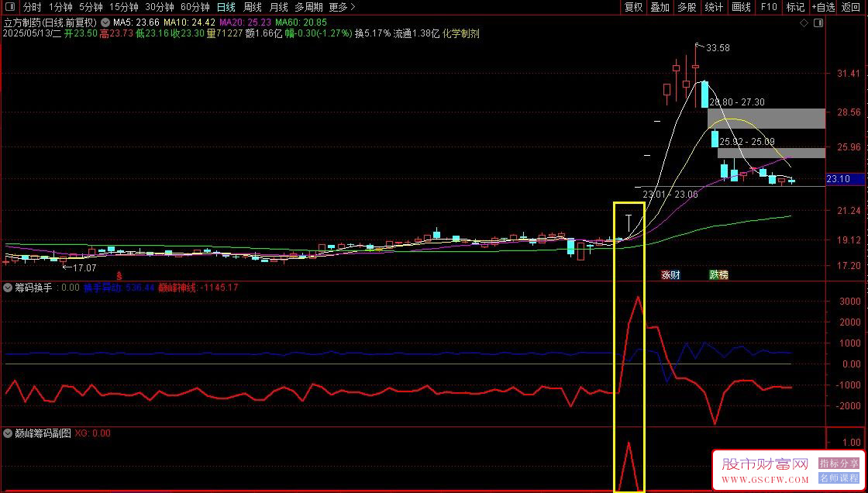Click the lower grey gap zone rectangle
This screenshot has height=493, width=868.
tap(772, 153)
